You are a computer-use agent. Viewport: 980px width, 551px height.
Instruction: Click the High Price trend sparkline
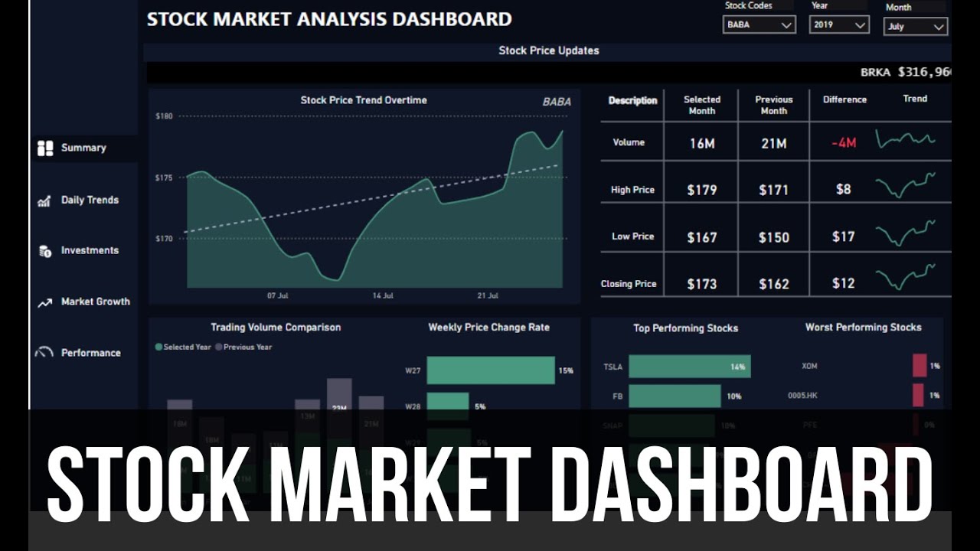[906, 186]
